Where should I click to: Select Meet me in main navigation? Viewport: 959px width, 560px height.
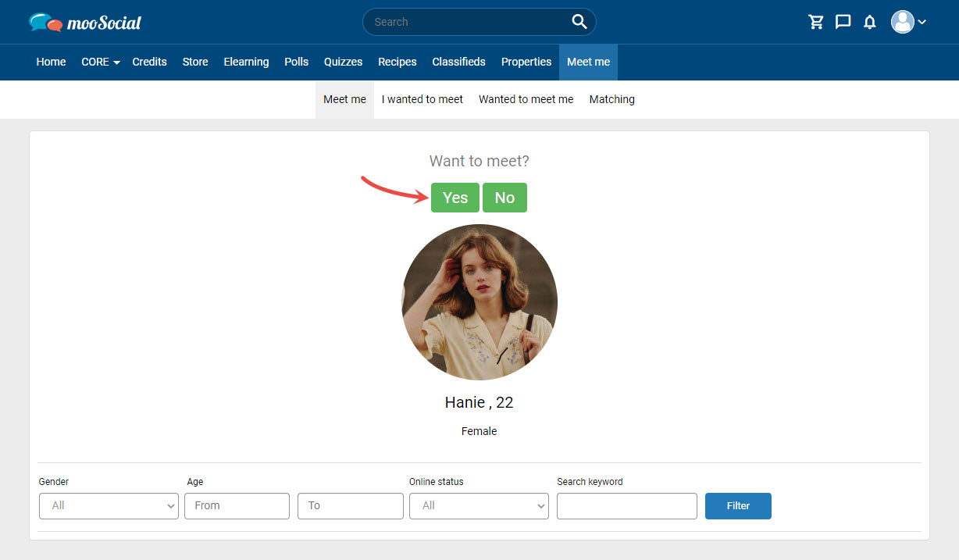pyautogui.click(x=588, y=62)
